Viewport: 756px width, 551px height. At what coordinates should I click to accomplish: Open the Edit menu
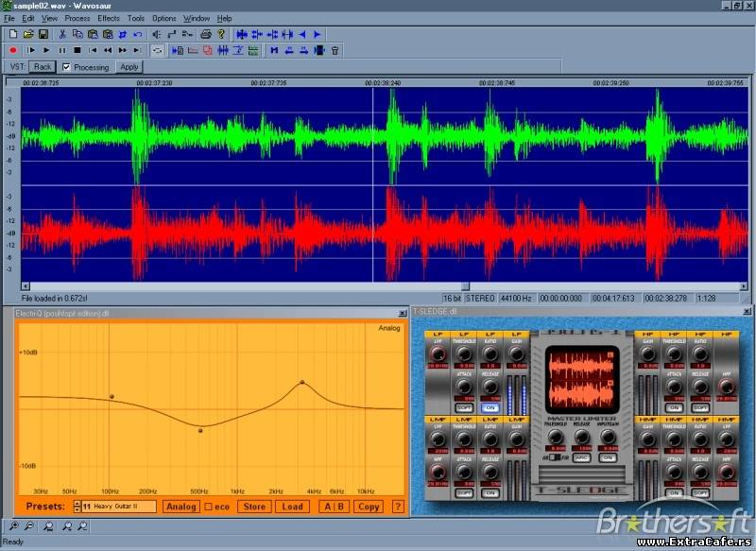pyautogui.click(x=28, y=18)
